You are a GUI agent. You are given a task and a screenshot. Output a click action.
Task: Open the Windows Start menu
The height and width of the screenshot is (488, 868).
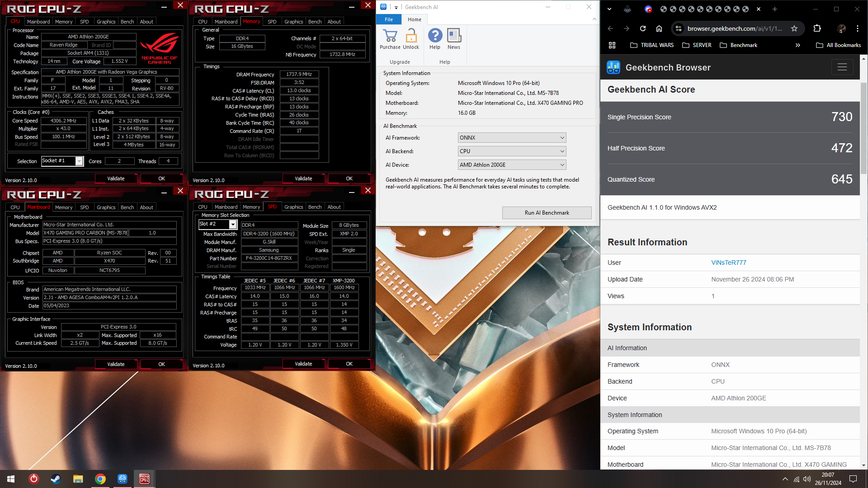pyautogui.click(x=11, y=479)
